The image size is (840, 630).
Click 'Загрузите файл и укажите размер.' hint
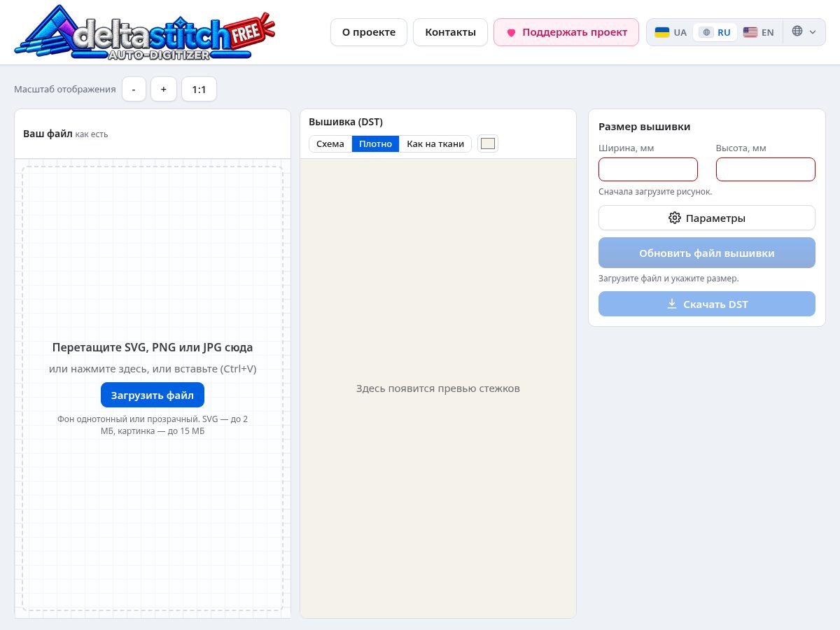click(x=668, y=279)
